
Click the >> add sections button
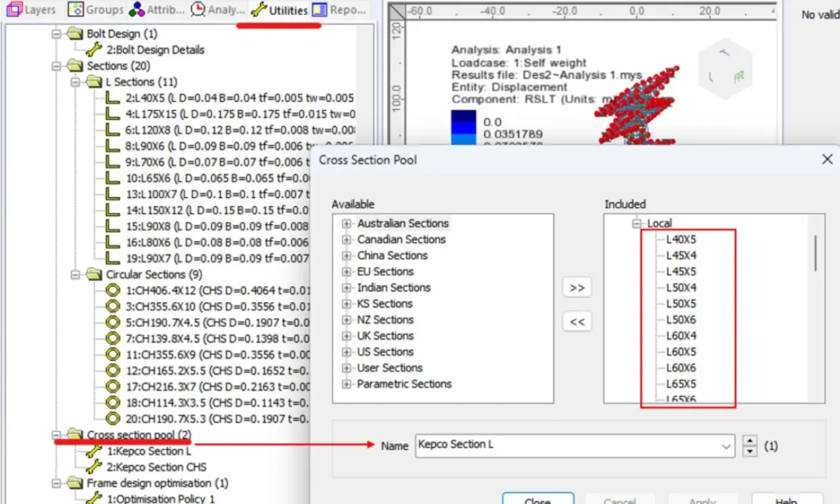coord(577,288)
